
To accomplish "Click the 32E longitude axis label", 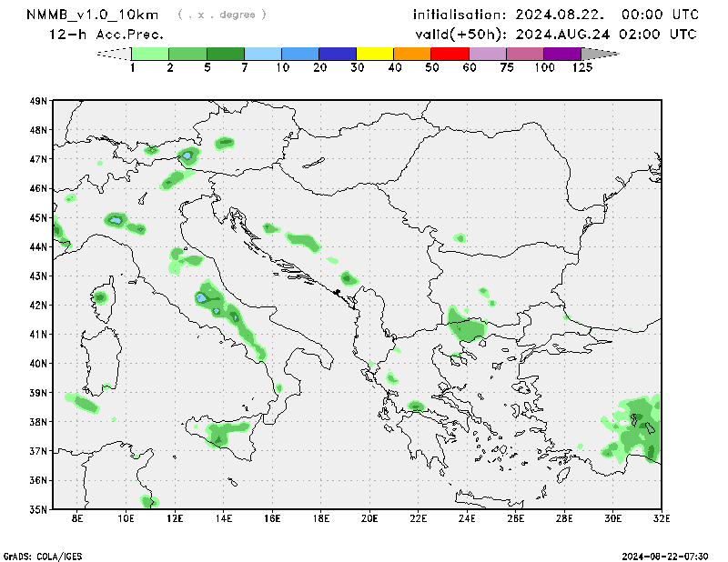I will click(661, 518).
